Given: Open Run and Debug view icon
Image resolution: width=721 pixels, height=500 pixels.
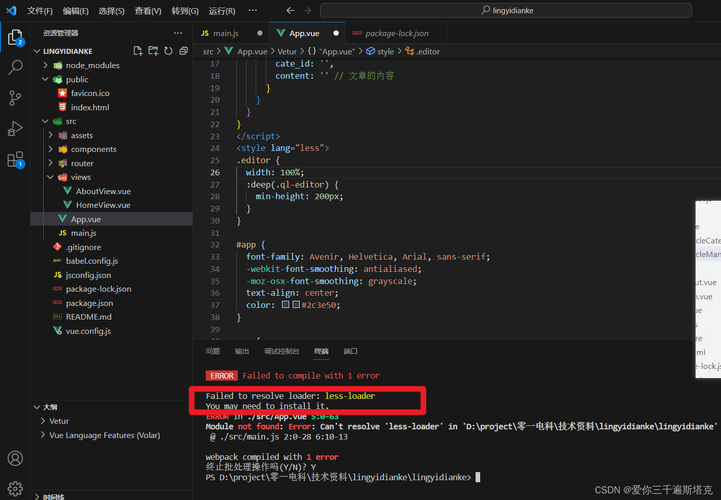Looking at the screenshot, I should pos(15,129).
